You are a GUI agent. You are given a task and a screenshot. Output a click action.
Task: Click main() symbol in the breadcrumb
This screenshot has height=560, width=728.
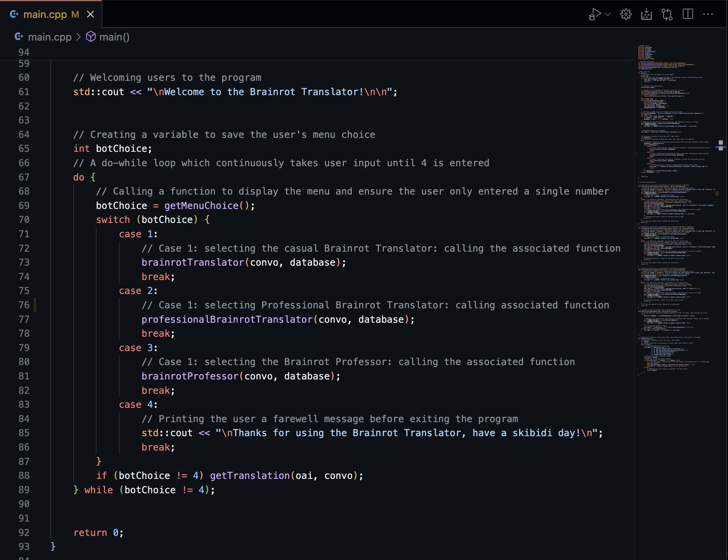(114, 37)
